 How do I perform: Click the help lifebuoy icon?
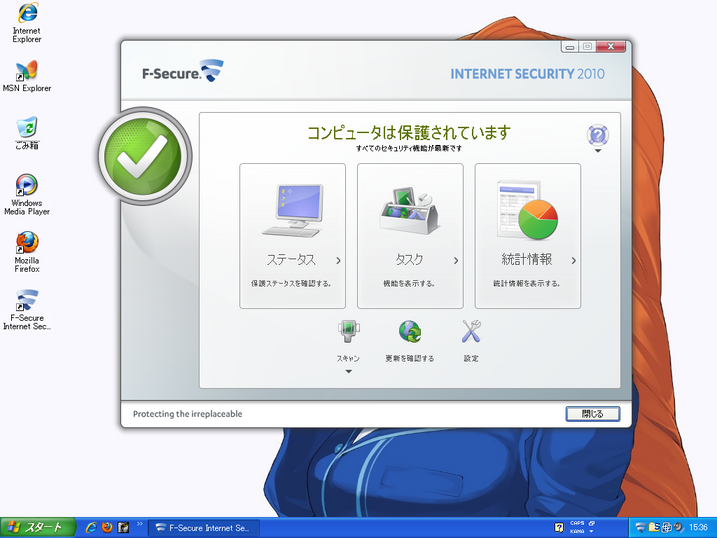click(598, 135)
